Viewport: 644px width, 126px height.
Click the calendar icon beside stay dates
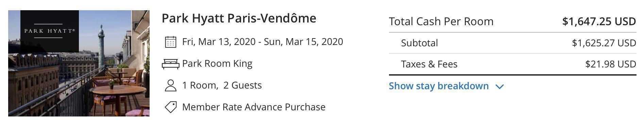point(170,42)
